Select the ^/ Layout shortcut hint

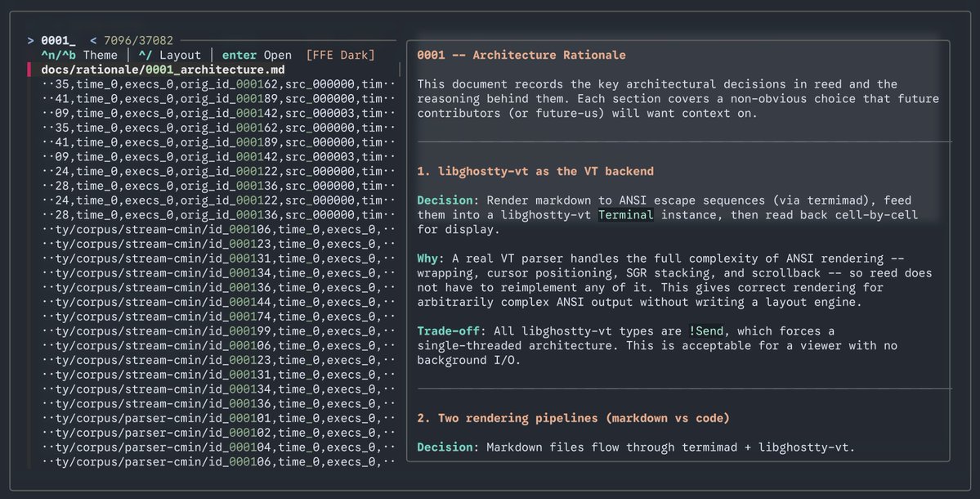pos(169,55)
